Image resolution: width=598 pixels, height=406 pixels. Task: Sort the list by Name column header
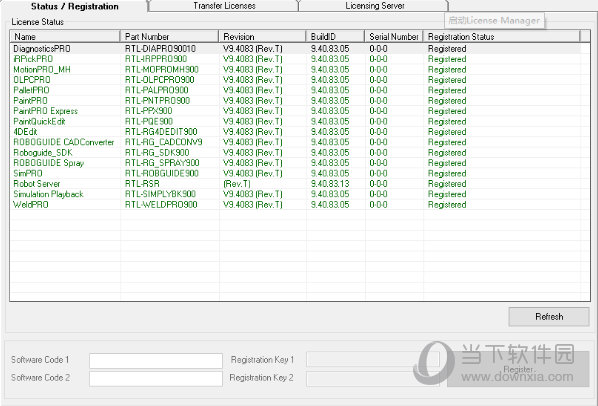click(65, 37)
